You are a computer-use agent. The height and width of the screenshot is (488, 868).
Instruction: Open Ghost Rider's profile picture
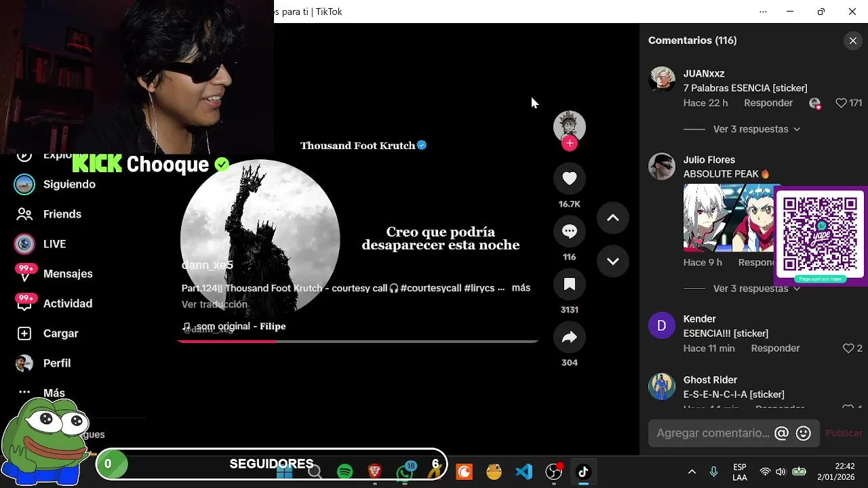pos(661,386)
